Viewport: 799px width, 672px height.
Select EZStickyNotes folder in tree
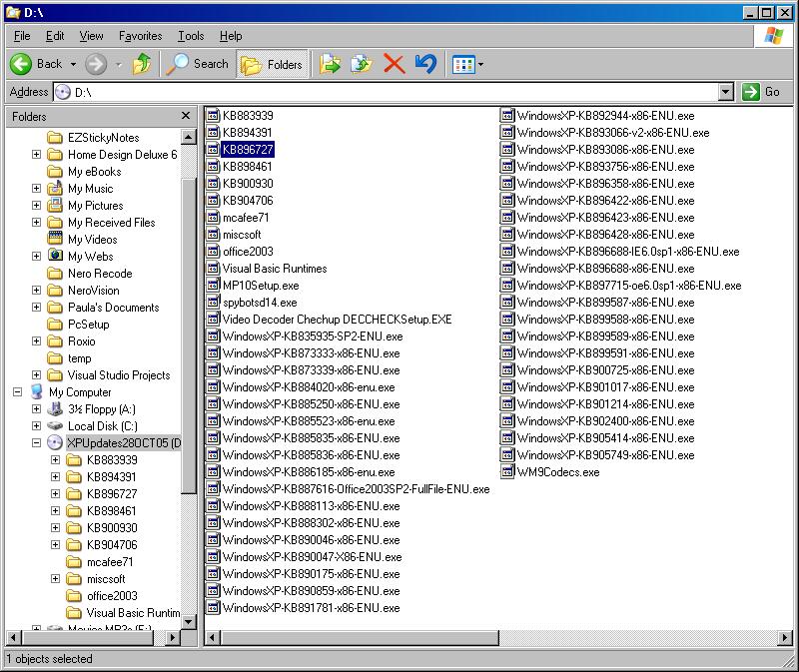[104, 138]
